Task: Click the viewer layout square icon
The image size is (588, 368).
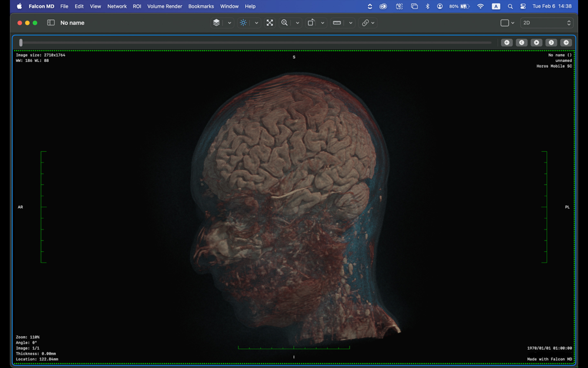Action: pyautogui.click(x=504, y=23)
